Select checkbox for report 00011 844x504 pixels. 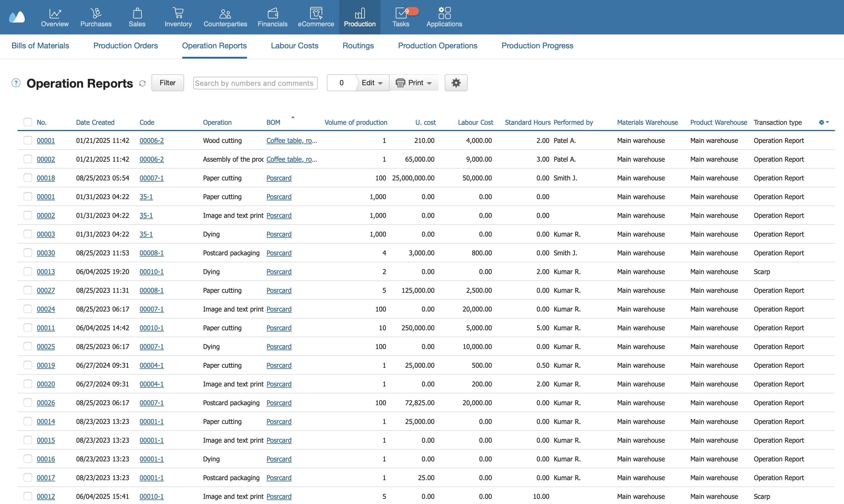tap(28, 328)
